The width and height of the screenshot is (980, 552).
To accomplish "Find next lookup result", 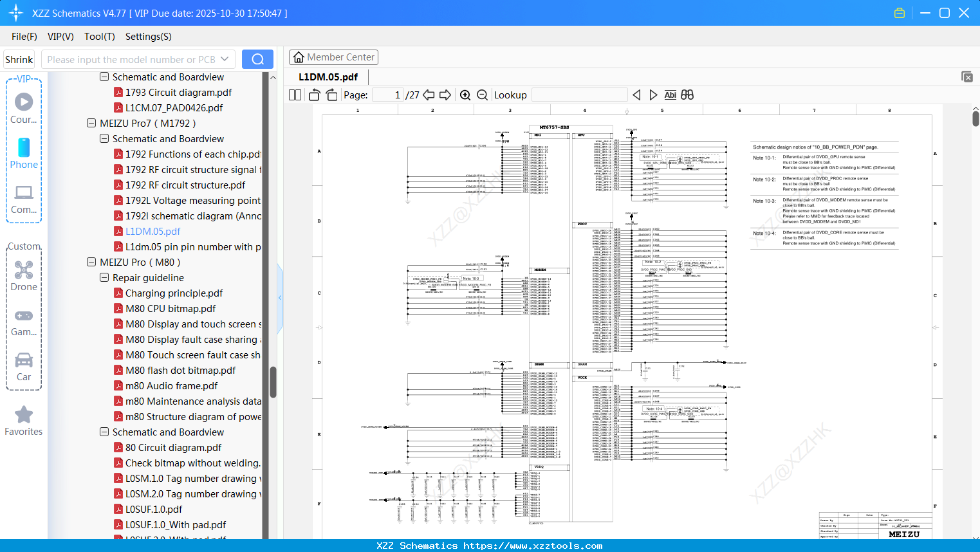I will point(653,95).
